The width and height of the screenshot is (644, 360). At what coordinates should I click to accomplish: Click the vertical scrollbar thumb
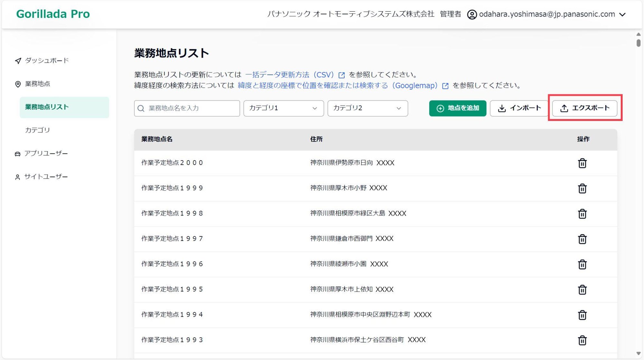(638, 43)
